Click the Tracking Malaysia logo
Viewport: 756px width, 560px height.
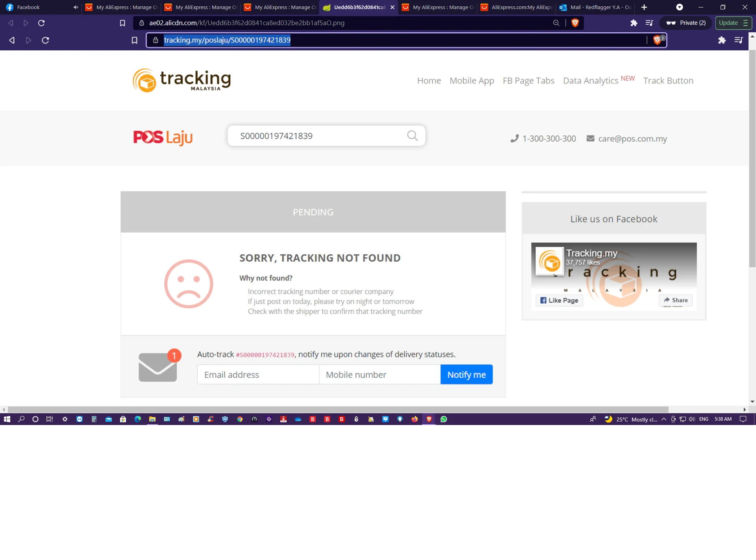coord(182,80)
